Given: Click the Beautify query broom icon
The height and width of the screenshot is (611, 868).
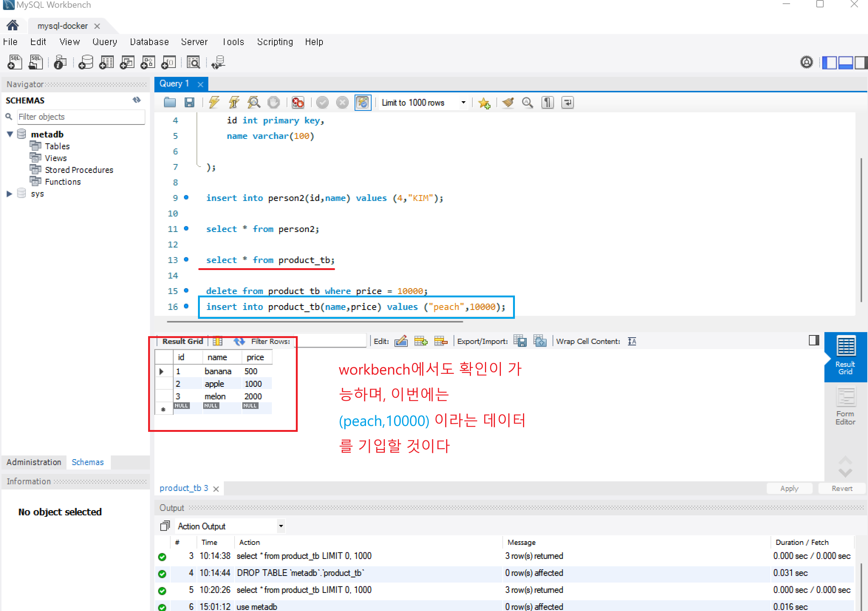Looking at the screenshot, I should tap(508, 102).
